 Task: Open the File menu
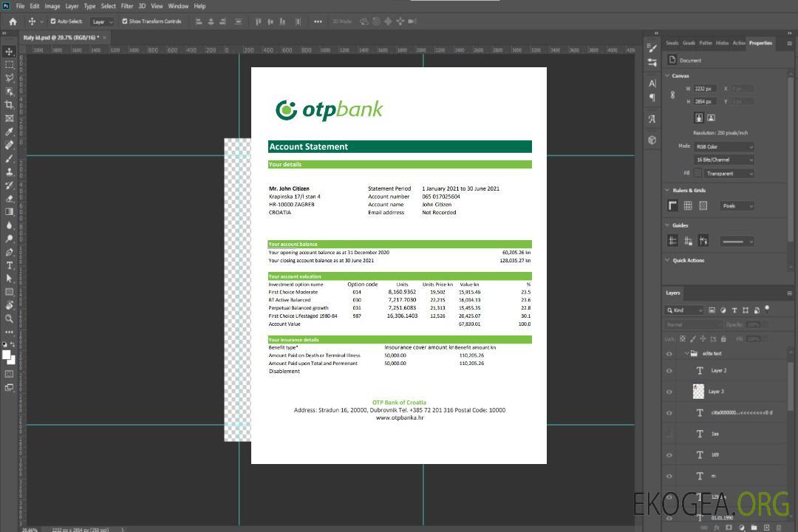coord(21,6)
